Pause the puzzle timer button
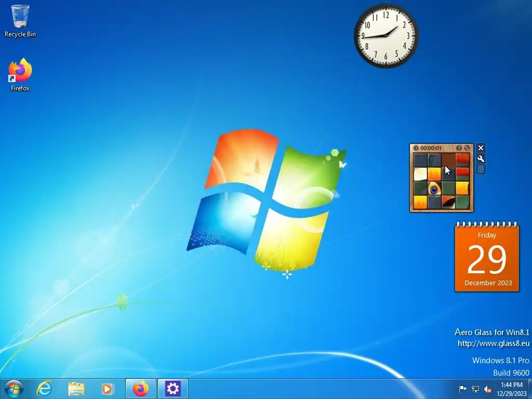The height and width of the screenshot is (399, 532). click(x=416, y=148)
